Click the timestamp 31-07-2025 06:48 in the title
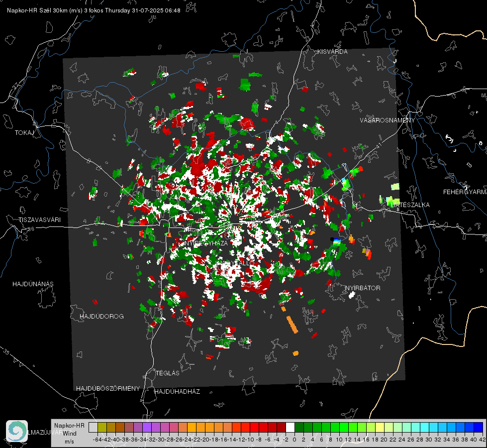487x448 pixels. pos(156,10)
